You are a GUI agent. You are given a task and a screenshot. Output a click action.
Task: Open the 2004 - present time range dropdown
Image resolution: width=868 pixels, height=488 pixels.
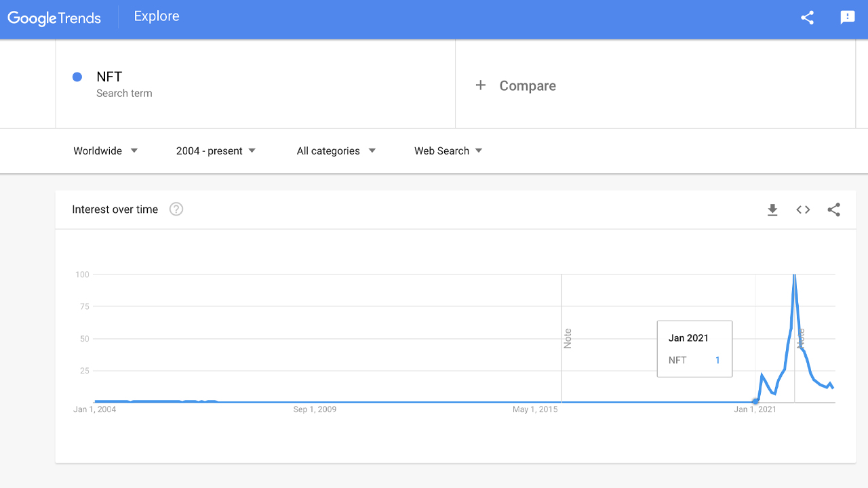pyautogui.click(x=216, y=150)
